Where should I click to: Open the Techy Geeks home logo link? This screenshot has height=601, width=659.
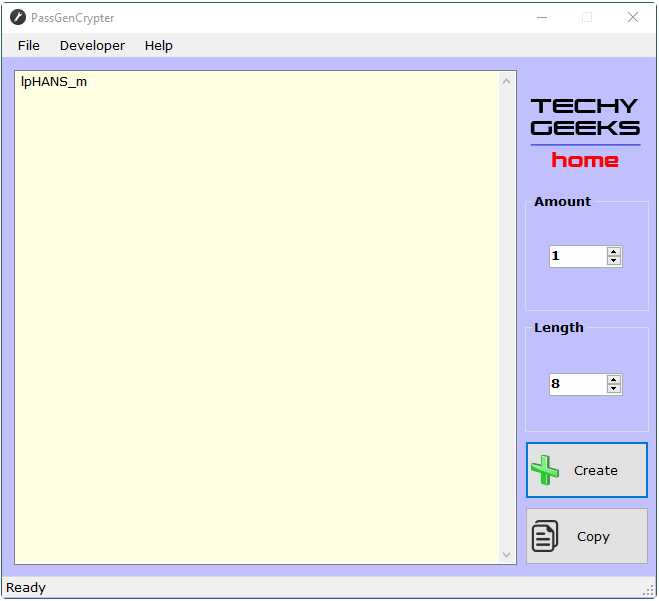(585, 133)
